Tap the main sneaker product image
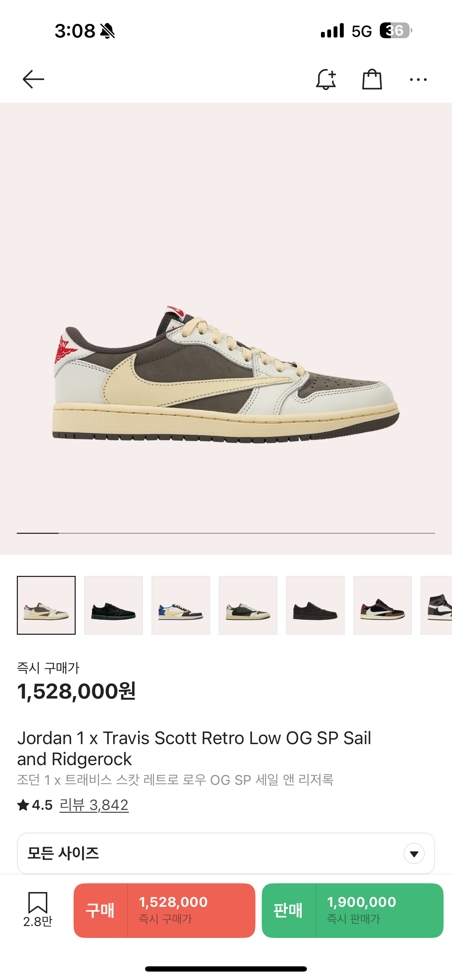Screen dimensions: 452x980 [226, 374]
